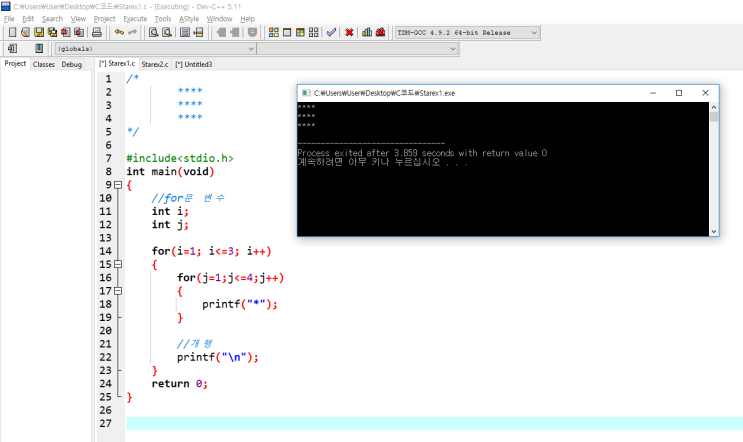
Task: Click the Undo arrow icon
Action: tap(119, 32)
